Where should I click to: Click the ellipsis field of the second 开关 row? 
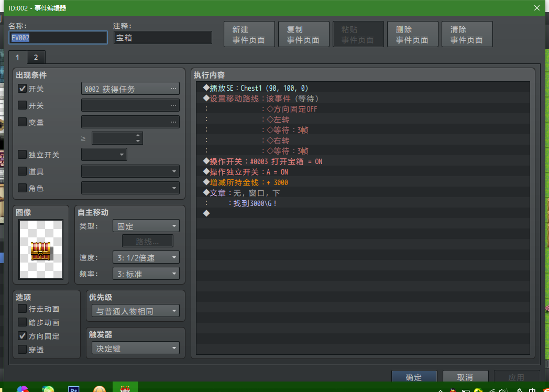(x=130, y=105)
